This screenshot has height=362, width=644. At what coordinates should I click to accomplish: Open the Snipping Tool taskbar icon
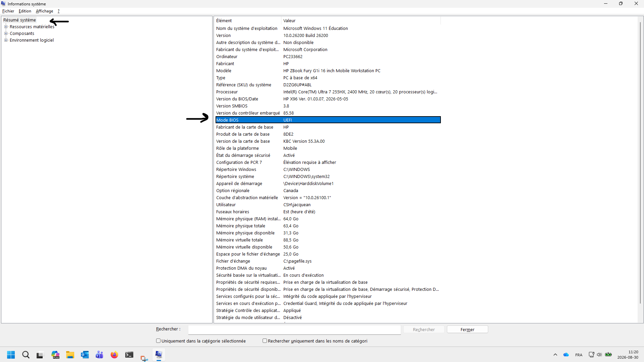144,358
